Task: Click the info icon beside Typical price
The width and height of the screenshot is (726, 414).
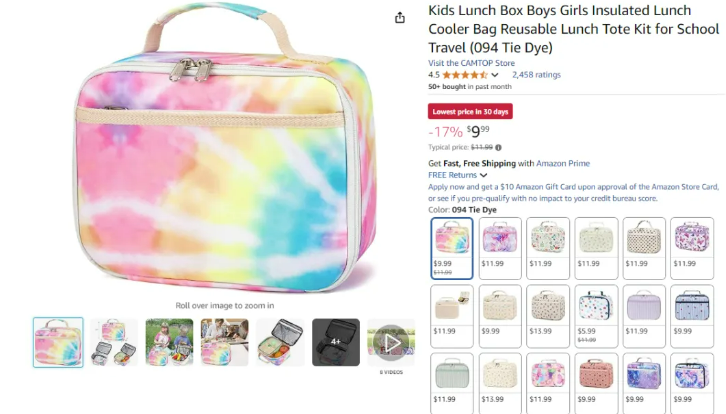Action: point(498,148)
